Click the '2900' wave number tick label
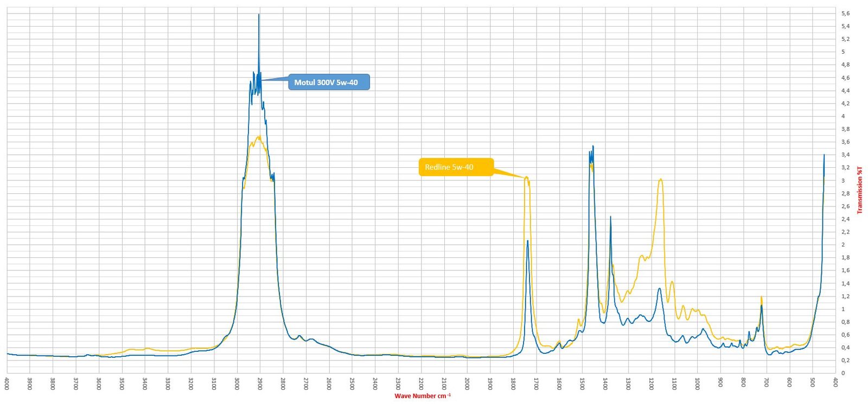This screenshot has height=404, width=868. 260,383
